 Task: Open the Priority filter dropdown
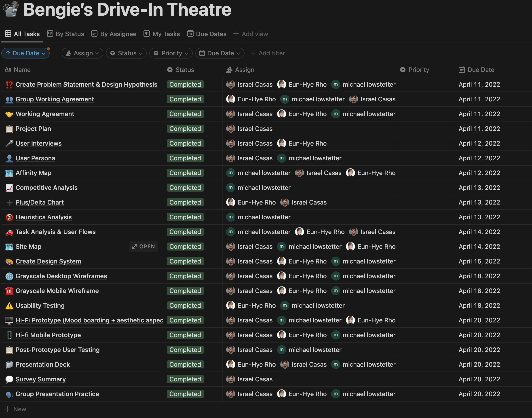(x=171, y=53)
